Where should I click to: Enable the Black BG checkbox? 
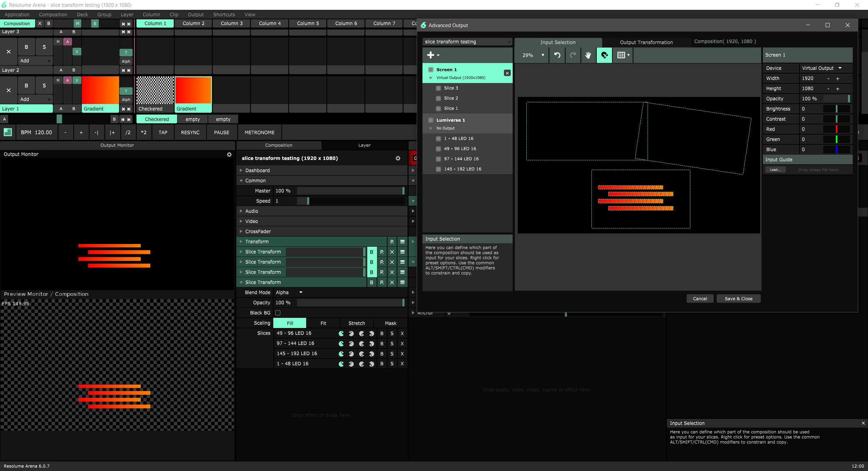click(x=278, y=313)
